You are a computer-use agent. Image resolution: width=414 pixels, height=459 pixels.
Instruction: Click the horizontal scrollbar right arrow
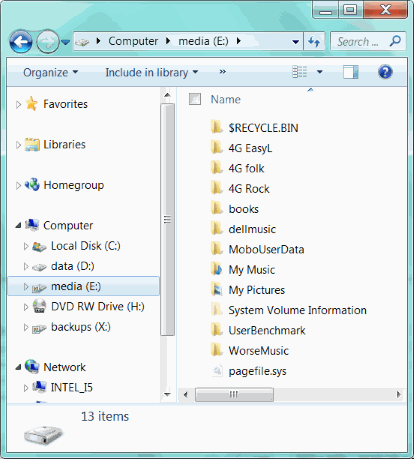(399, 395)
